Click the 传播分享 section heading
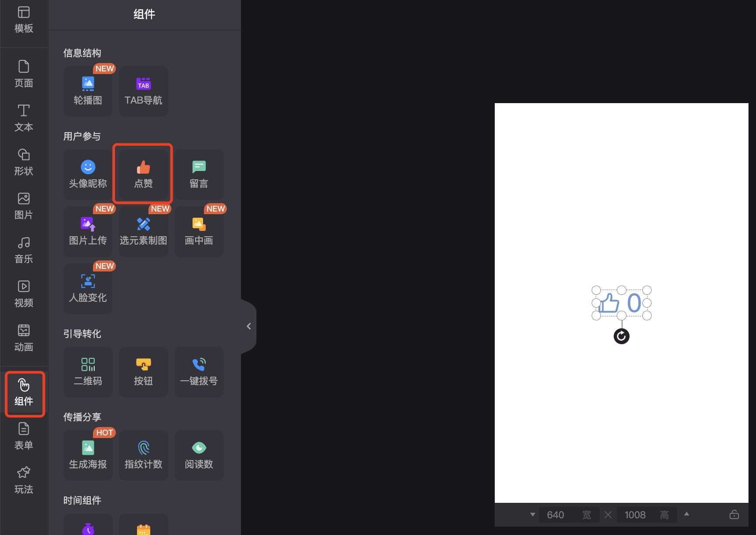 [x=82, y=417]
